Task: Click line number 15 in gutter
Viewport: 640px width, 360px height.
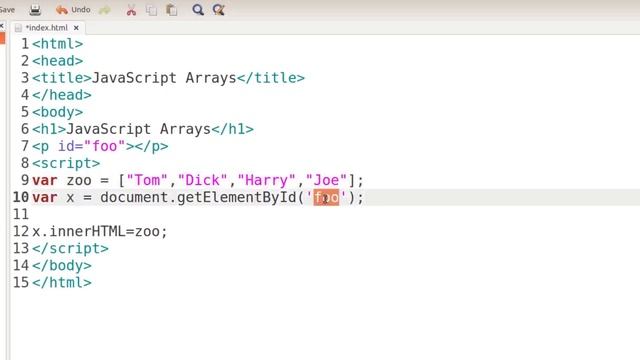Action: click(x=21, y=282)
